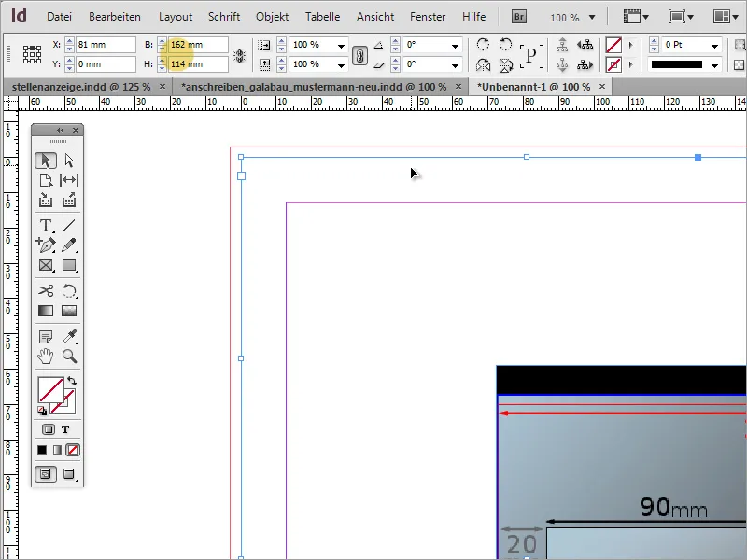Toggle formatting affects container

49,429
